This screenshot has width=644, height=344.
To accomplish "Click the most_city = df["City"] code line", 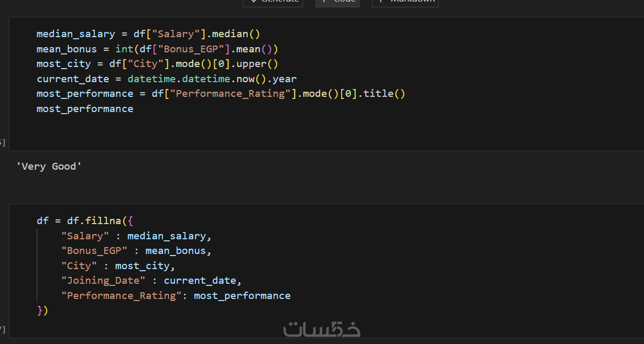I will click(157, 64).
